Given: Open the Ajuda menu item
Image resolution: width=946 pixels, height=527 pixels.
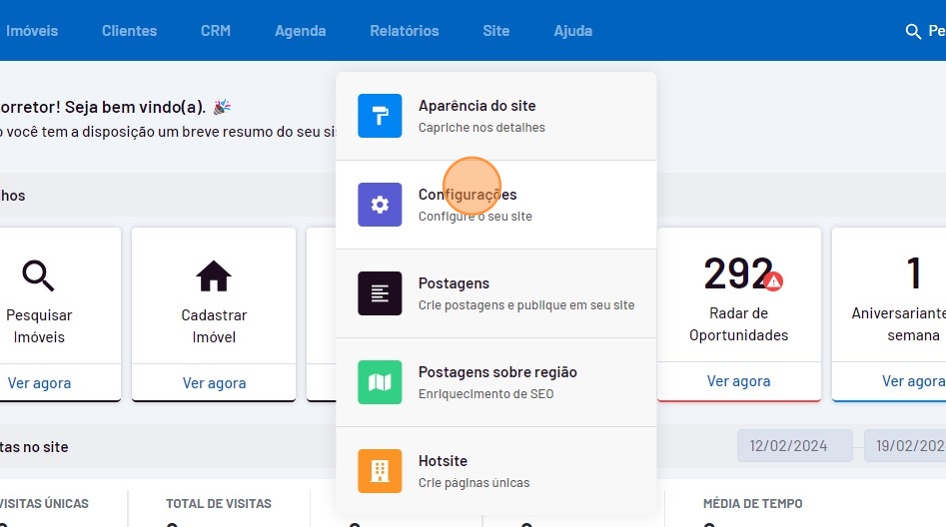Looking at the screenshot, I should pyautogui.click(x=573, y=31).
